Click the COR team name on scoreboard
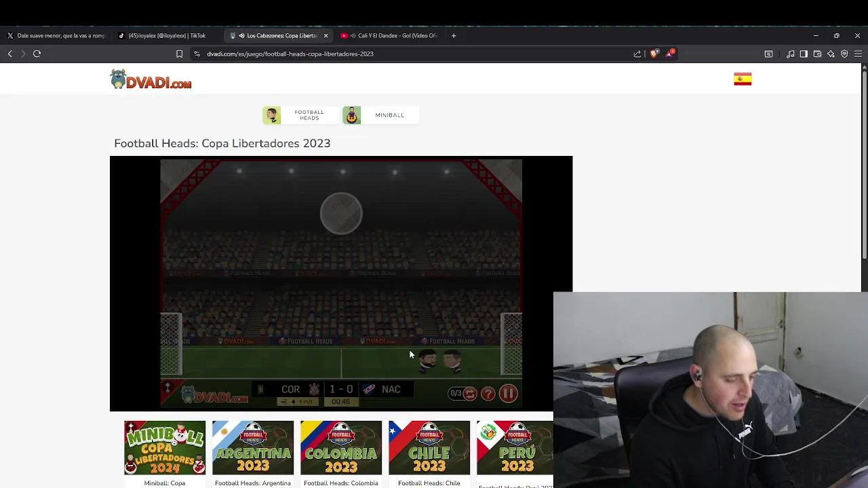Viewport: 868px width, 488px height. click(290, 389)
